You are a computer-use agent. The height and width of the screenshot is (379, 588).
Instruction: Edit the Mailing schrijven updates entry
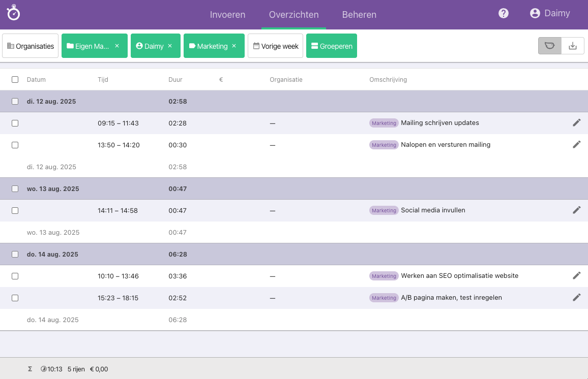tap(576, 122)
